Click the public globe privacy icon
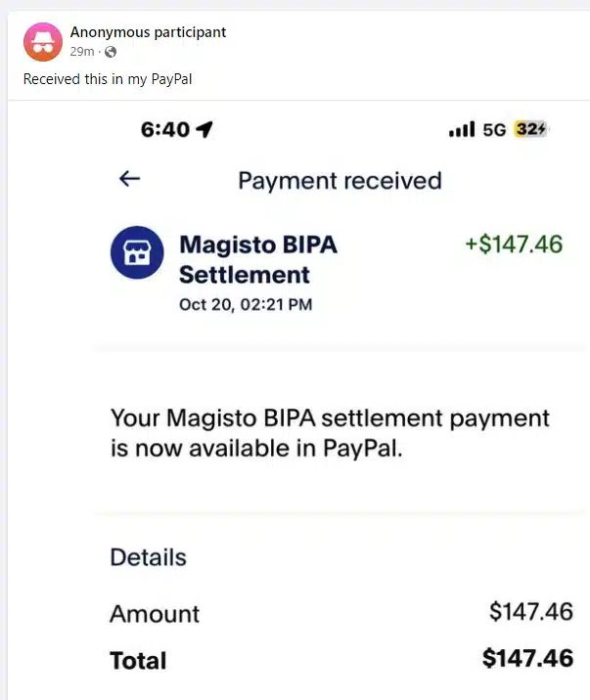 (110, 52)
